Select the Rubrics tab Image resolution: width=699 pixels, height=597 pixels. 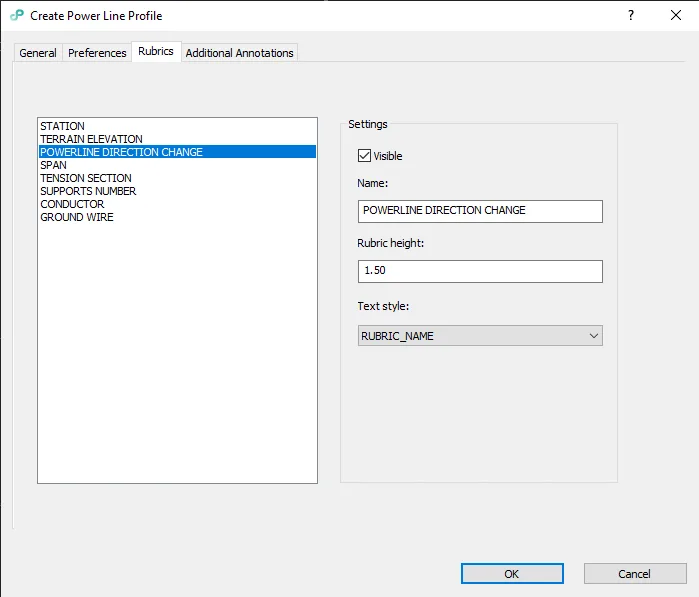tap(156, 51)
